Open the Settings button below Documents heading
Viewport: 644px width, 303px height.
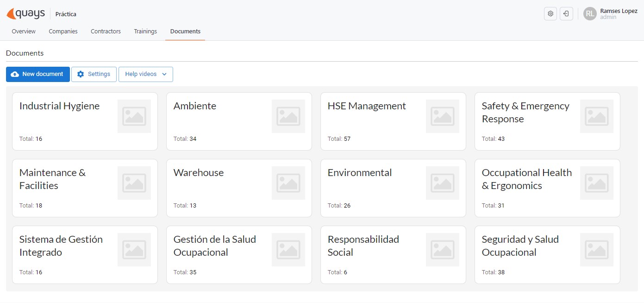(x=94, y=74)
